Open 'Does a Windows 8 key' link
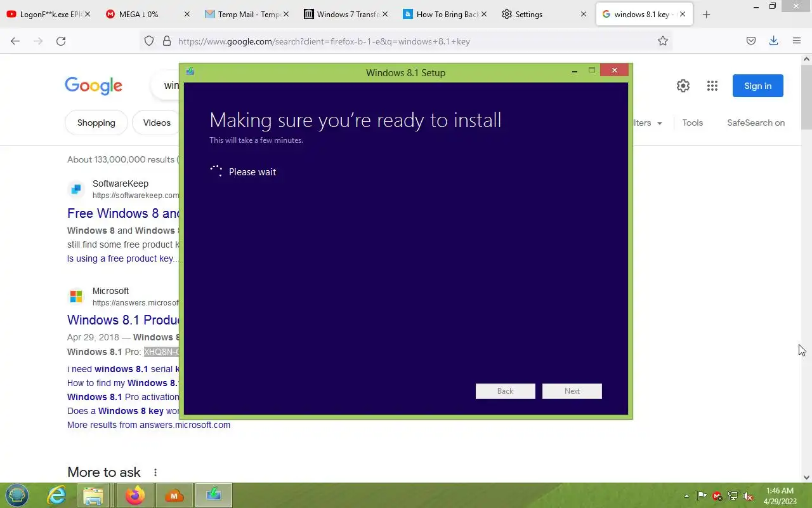 124,411
